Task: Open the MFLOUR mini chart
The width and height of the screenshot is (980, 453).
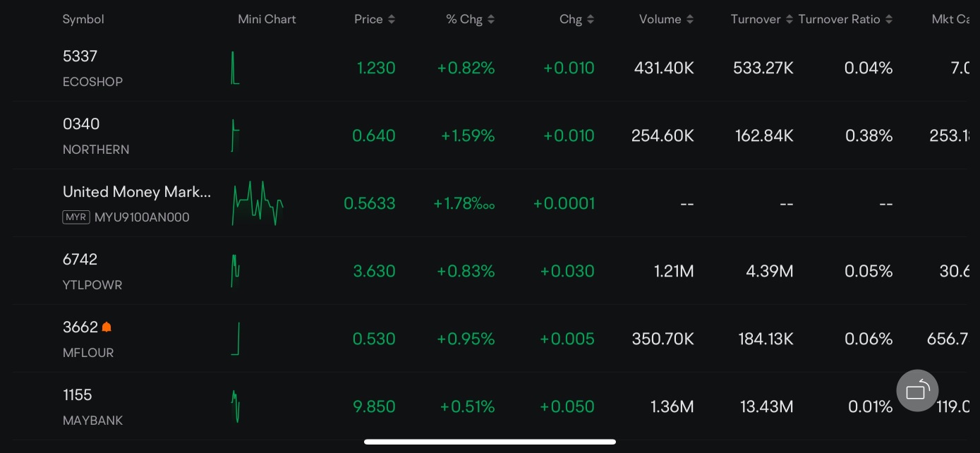Action: tap(236, 339)
